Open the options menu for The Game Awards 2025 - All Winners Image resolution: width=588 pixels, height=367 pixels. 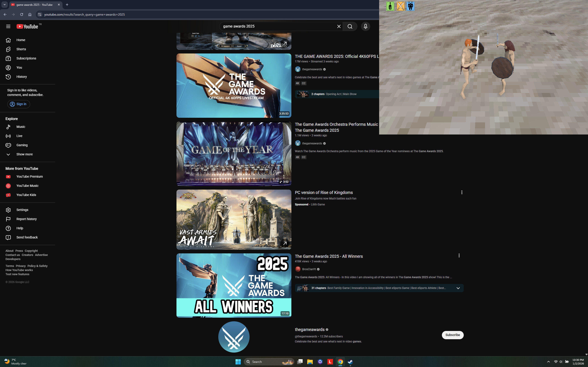[x=459, y=255]
